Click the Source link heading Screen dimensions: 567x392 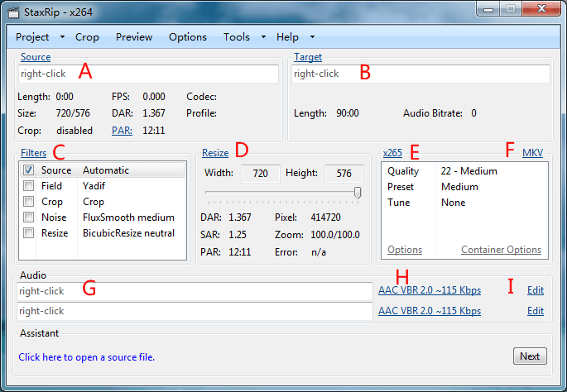pyautogui.click(x=36, y=57)
